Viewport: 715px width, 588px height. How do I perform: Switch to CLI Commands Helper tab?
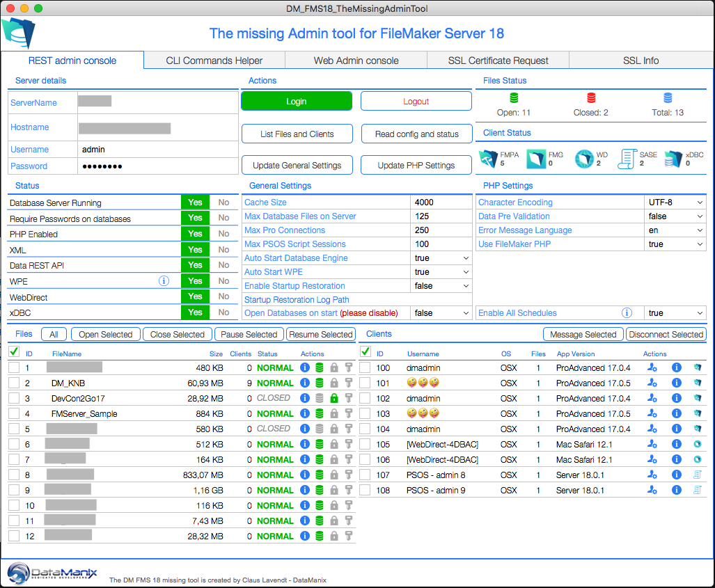click(x=214, y=60)
